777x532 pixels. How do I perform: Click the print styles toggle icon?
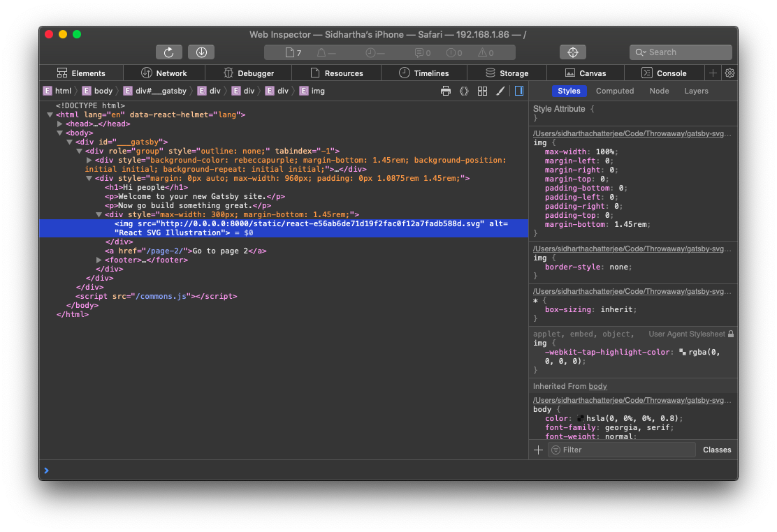(x=446, y=91)
